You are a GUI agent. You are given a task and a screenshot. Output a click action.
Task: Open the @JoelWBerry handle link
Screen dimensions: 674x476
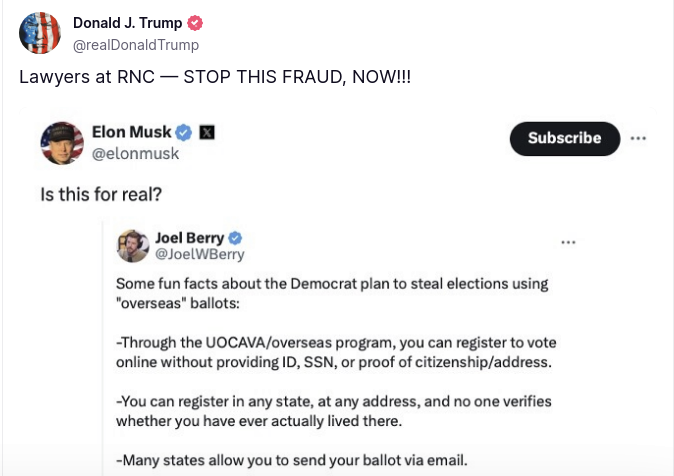[199, 255]
